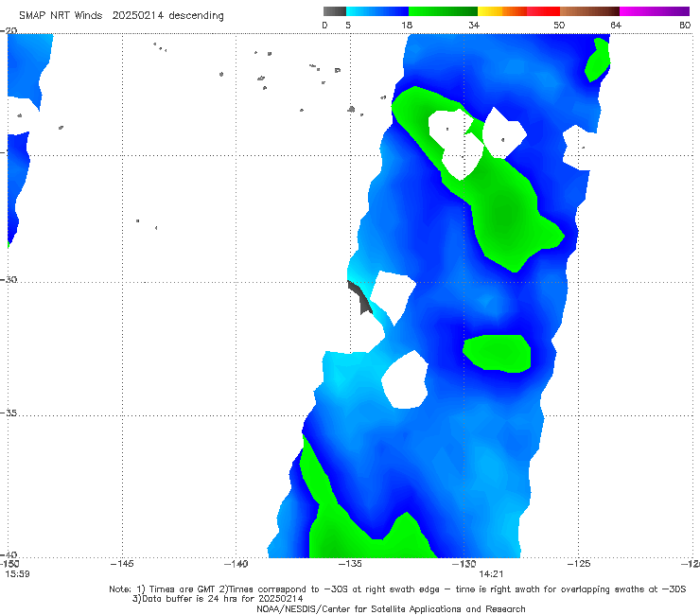Viewport: 700px width, 615px height.
Task: Click the color bar label 34
Action: coord(474,26)
